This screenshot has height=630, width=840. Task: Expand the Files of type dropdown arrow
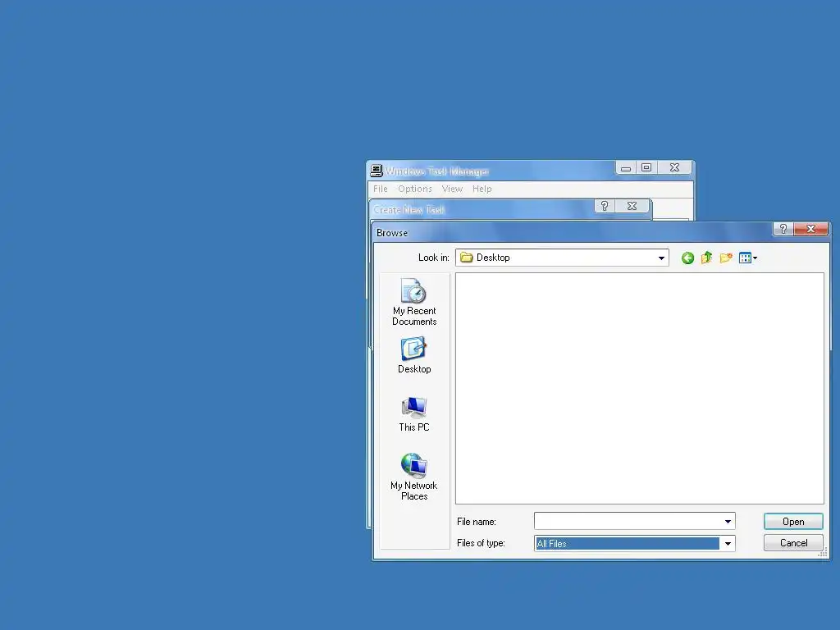pos(728,544)
